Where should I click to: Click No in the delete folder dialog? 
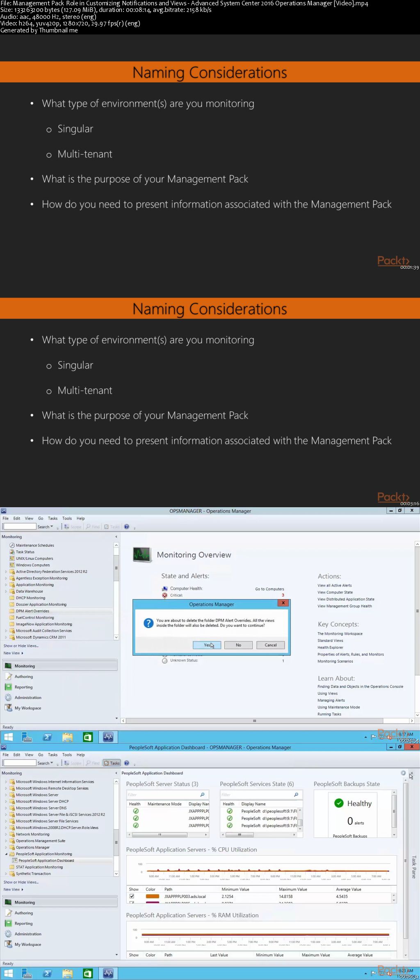[x=238, y=645]
